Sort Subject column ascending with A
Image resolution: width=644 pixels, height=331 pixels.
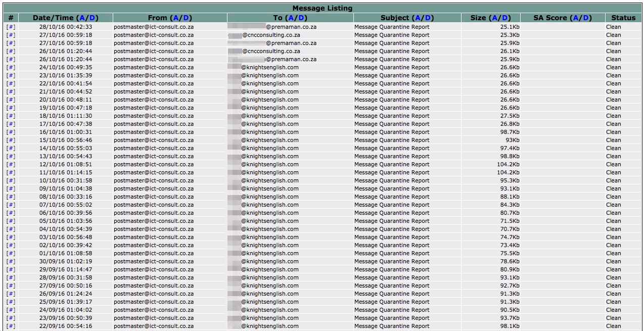(418, 18)
